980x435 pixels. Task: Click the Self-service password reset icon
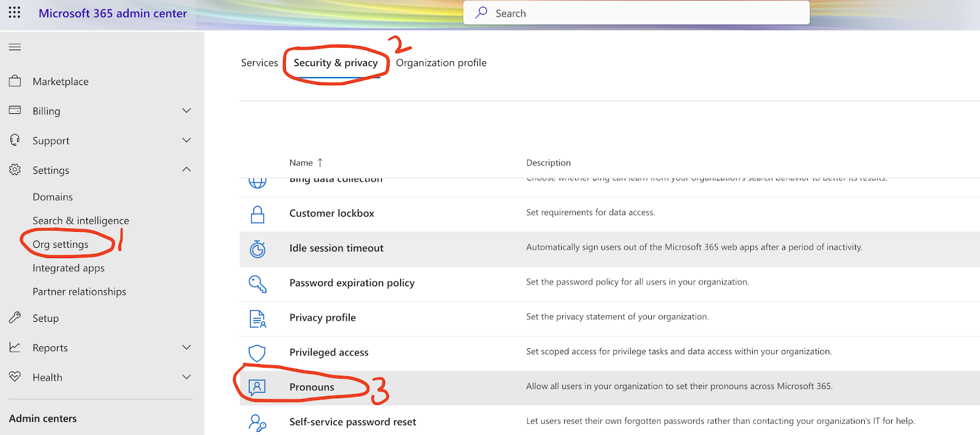257,423
